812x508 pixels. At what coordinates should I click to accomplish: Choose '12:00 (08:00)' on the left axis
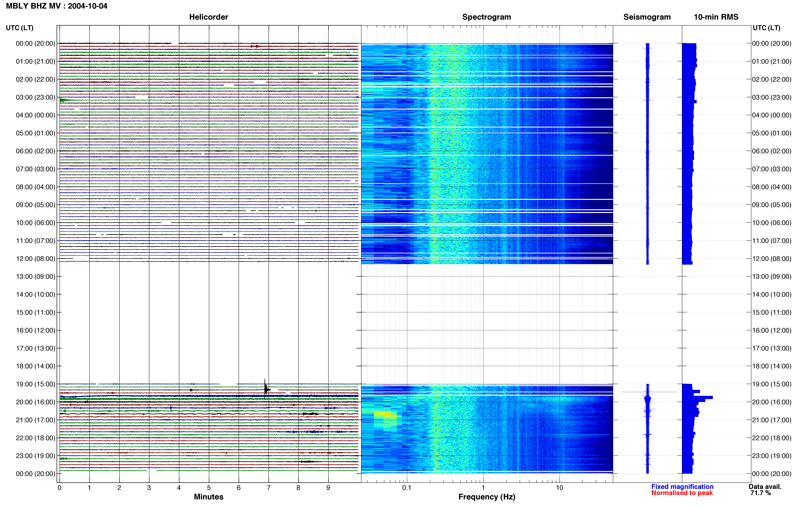(x=36, y=259)
